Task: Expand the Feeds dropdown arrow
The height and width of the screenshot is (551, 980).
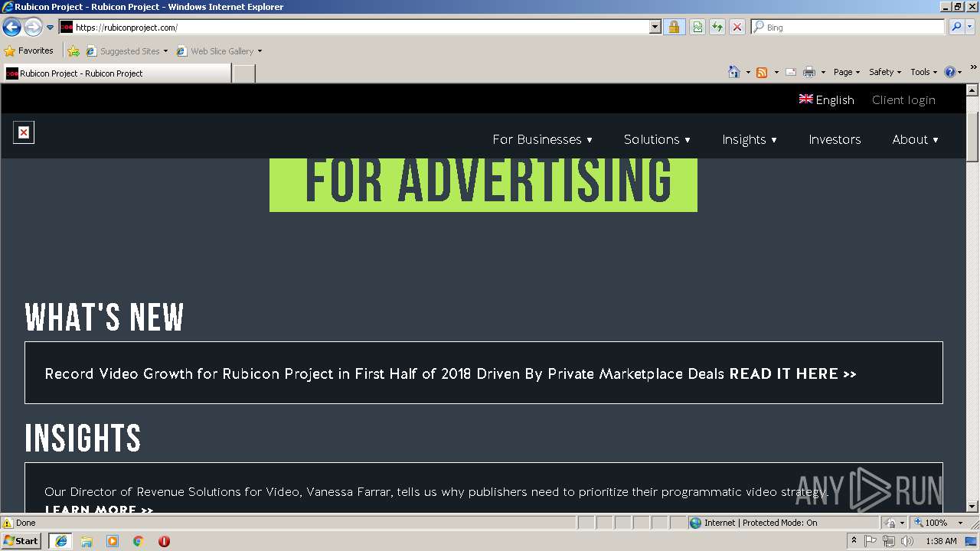Action: [x=776, y=72]
